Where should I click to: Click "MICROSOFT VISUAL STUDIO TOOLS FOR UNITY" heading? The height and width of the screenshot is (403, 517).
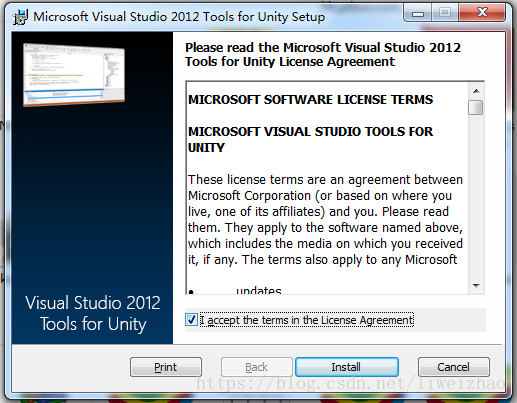point(310,140)
